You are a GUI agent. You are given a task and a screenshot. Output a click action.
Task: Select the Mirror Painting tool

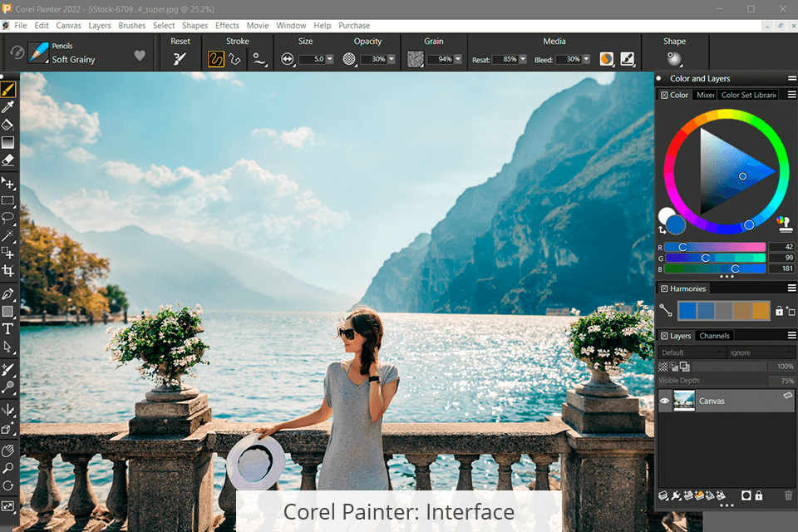tap(8, 411)
